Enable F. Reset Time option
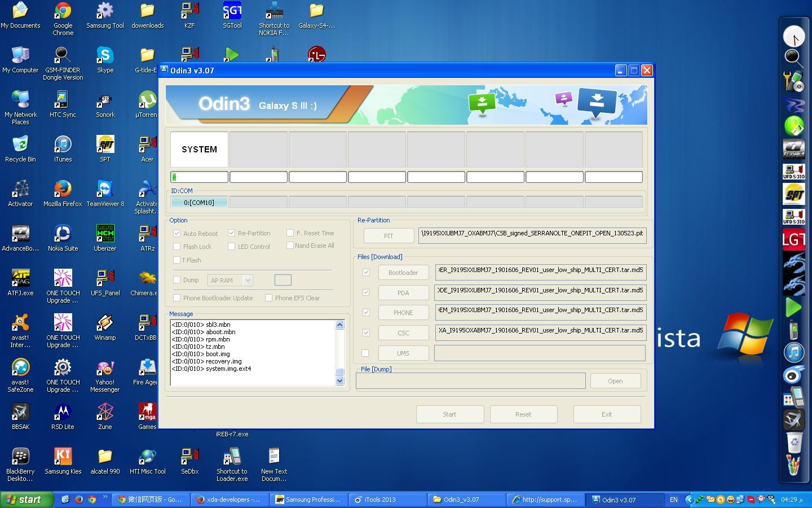Image resolution: width=812 pixels, height=508 pixels. click(290, 233)
